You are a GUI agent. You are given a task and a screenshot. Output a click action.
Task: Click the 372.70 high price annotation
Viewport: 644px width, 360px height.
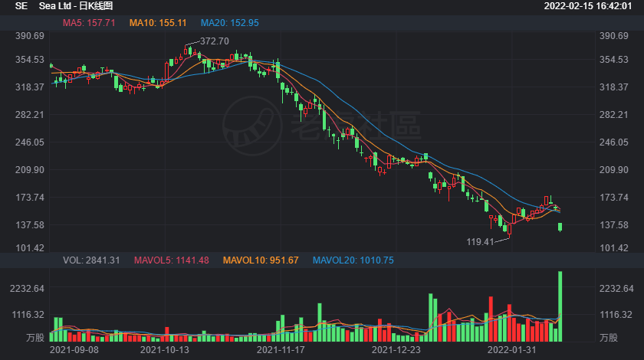215,41
